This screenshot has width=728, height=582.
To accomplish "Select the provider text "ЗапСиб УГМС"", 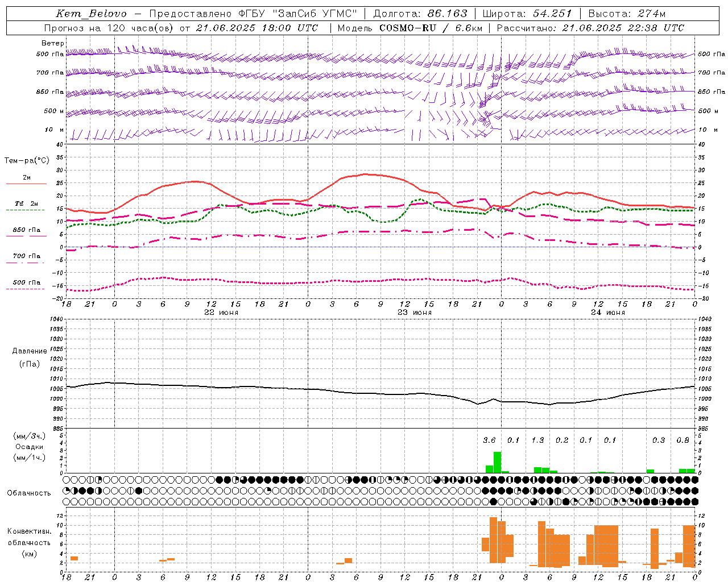I will click(315, 14).
